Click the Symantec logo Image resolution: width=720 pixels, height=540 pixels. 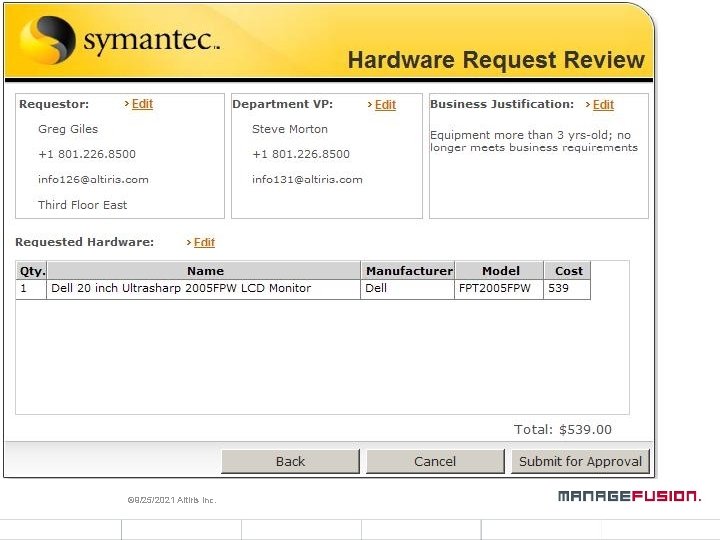[x=120, y=40]
